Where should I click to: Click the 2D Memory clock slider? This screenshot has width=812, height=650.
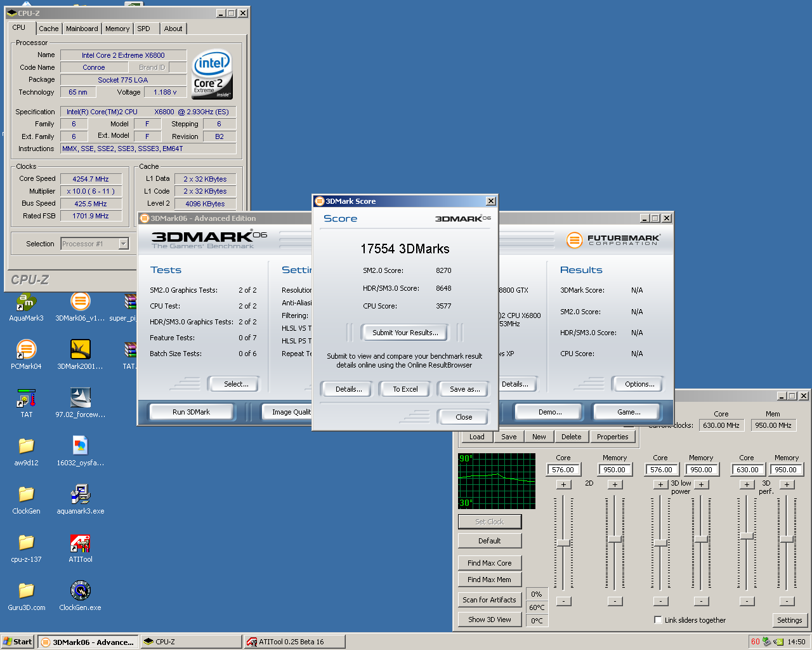614,538
